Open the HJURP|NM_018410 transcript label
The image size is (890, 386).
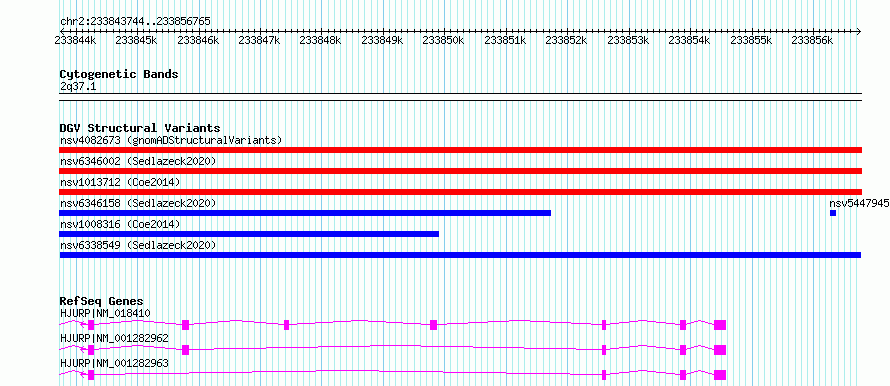105,313
